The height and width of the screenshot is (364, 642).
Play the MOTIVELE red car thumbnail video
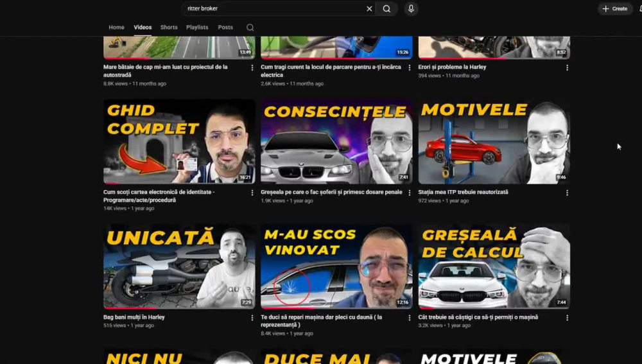tap(494, 141)
